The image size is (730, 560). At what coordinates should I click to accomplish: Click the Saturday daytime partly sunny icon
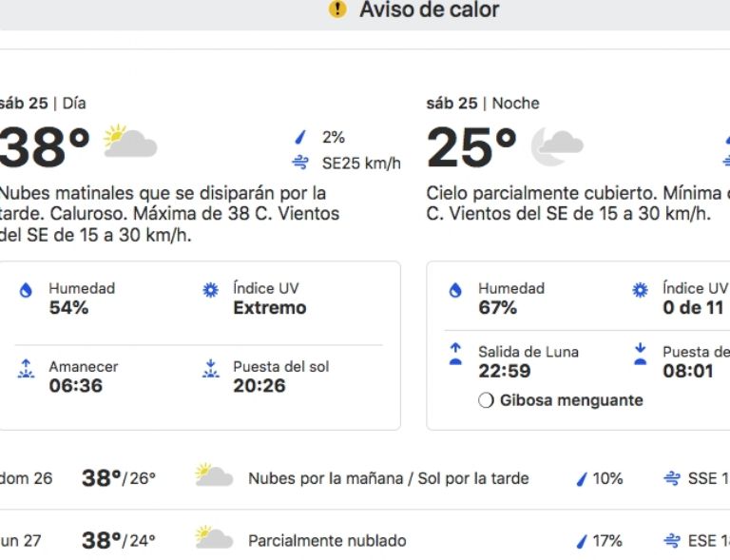pyautogui.click(x=130, y=143)
